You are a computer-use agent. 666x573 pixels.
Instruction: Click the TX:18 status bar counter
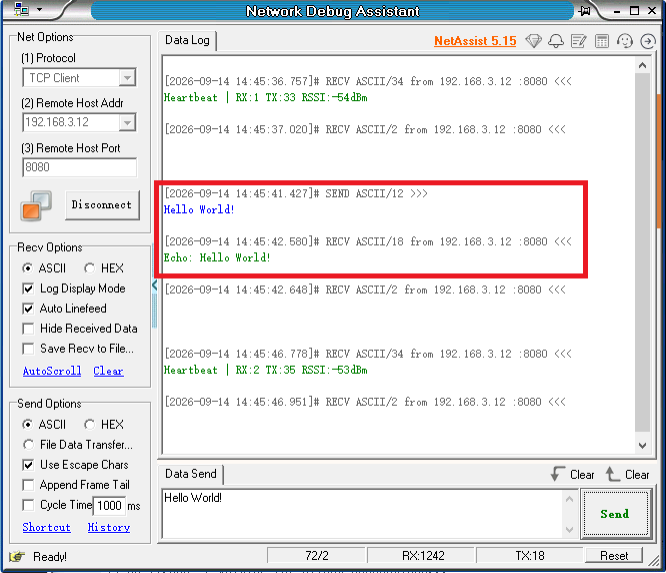pos(530,556)
